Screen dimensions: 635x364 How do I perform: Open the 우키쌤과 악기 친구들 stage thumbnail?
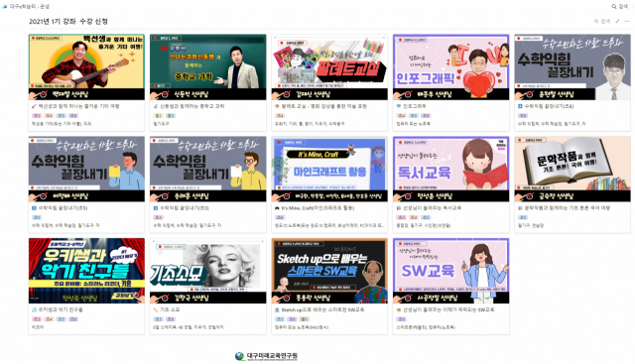point(86,271)
